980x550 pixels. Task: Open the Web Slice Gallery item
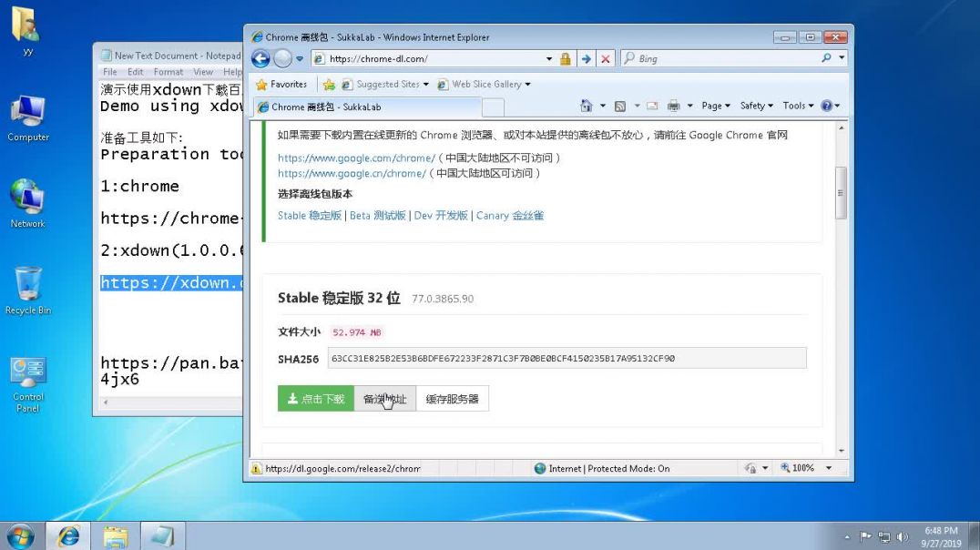(x=484, y=85)
